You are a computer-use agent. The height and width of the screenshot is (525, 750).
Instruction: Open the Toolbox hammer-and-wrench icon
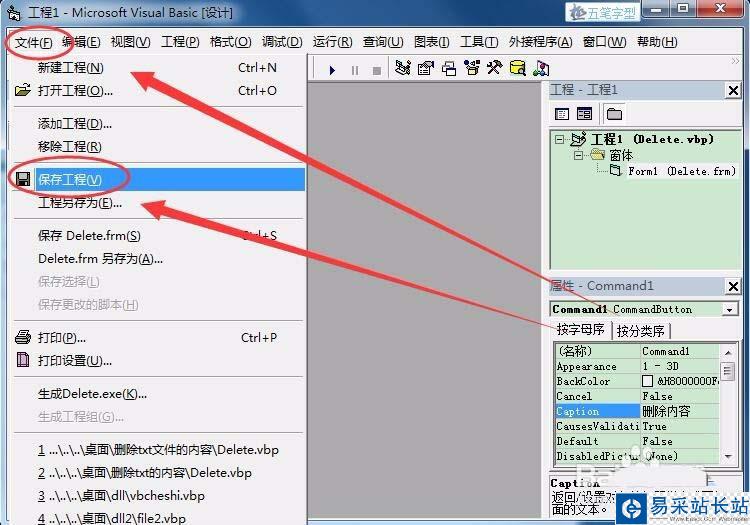coord(494,68)
